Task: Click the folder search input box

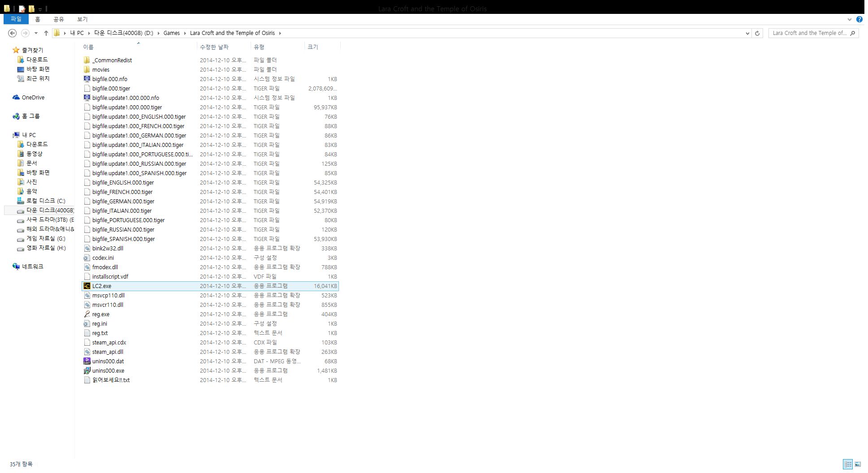Action: click(x=809, y=33)
